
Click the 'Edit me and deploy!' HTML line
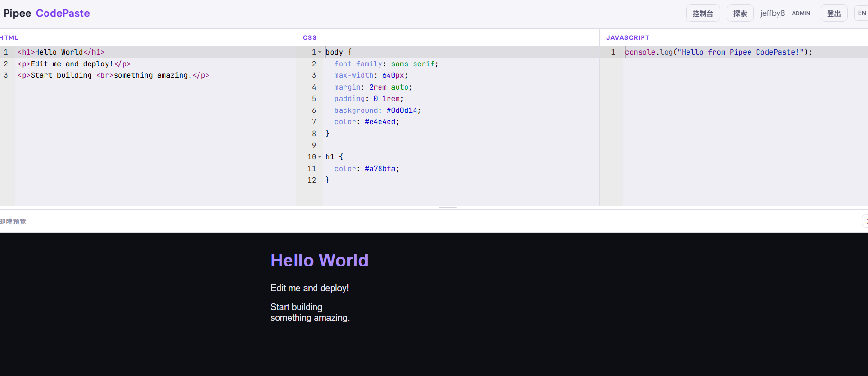pos(74,64)
